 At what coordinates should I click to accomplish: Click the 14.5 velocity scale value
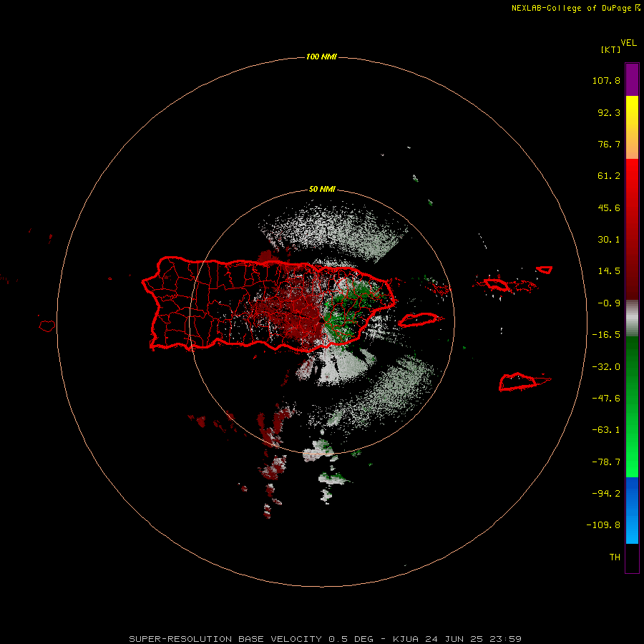(x=609, y=271)
